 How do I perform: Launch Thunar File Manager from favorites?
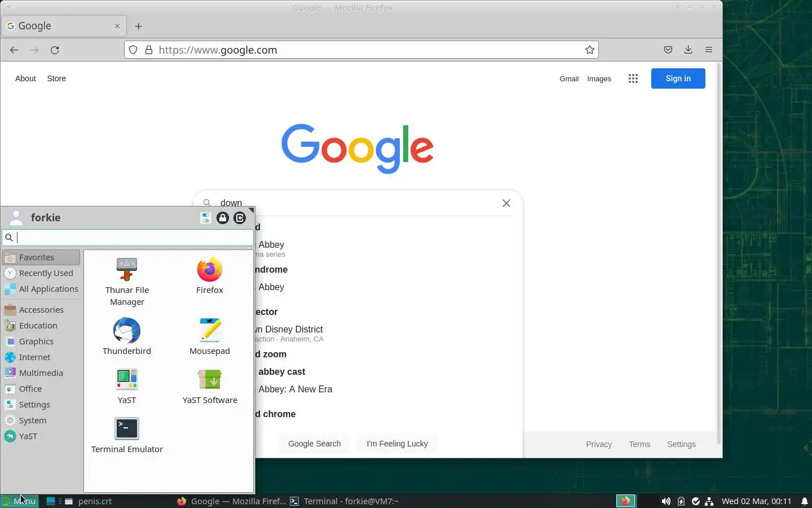tap(127, 282)
